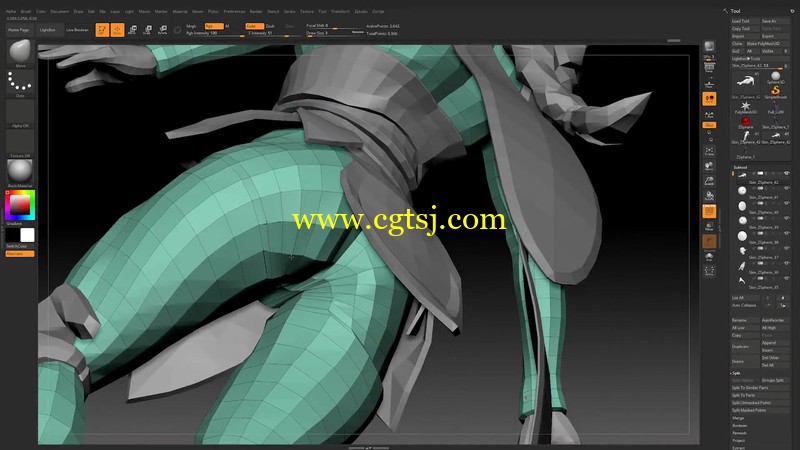
Task: Select the SimpleBrush tool icon
Action: coord(776,92)
